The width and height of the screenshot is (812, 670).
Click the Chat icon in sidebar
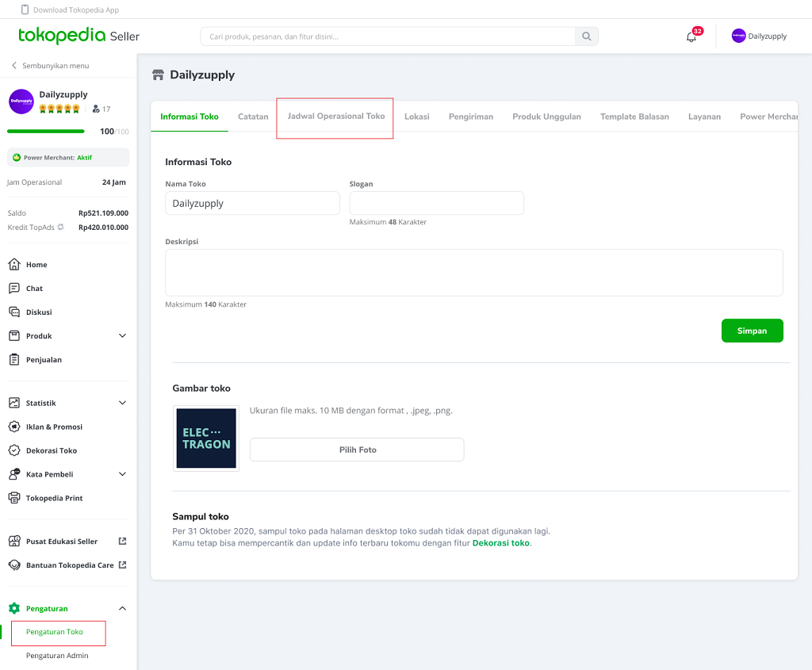(x=14, y=289)
